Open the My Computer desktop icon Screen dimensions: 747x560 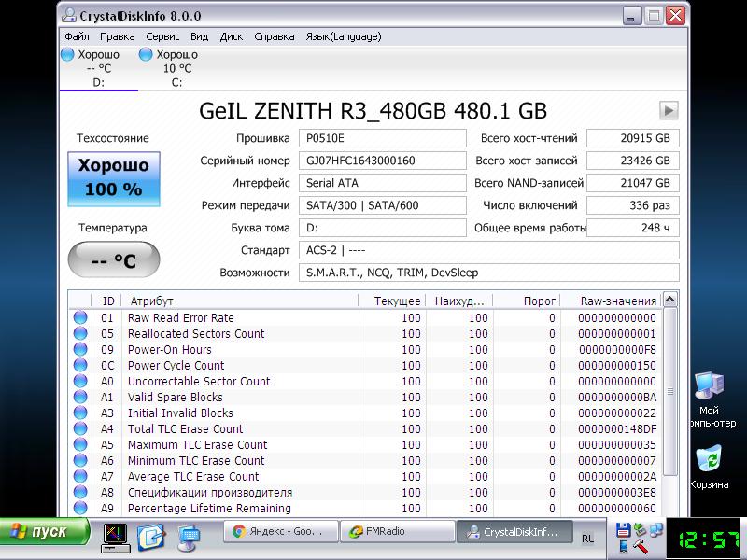[709, 386]
